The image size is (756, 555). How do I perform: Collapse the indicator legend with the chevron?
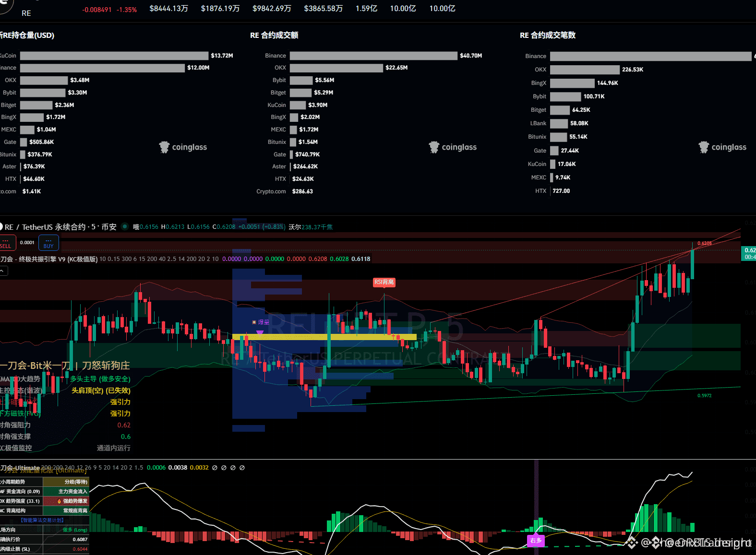point(3,271)
